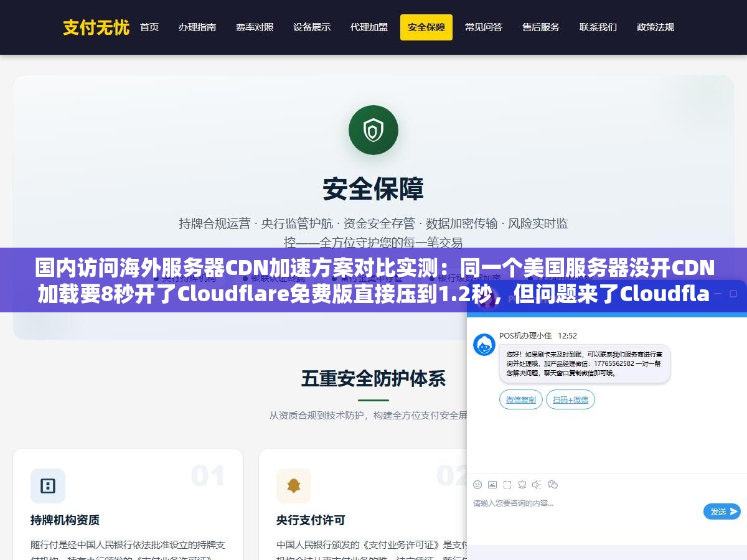Click the 发送 send button
Viewport: 747px width, 560px height.
[722, 511]
